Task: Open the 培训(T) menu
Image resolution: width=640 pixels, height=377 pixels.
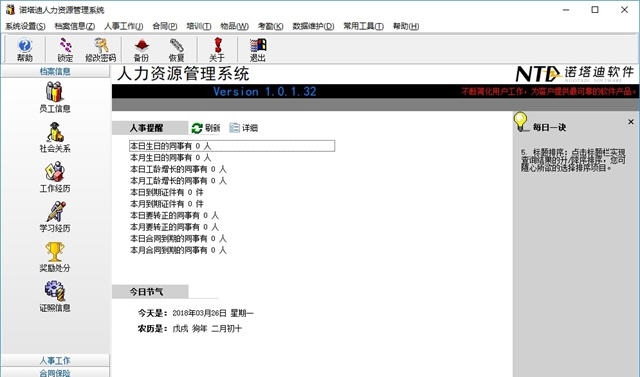Action: click(x=198, y=26)
